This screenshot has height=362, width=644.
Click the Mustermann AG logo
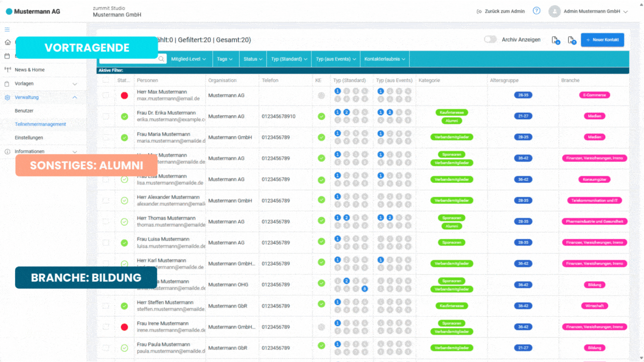pyautogui.click(x=33, y=11)
